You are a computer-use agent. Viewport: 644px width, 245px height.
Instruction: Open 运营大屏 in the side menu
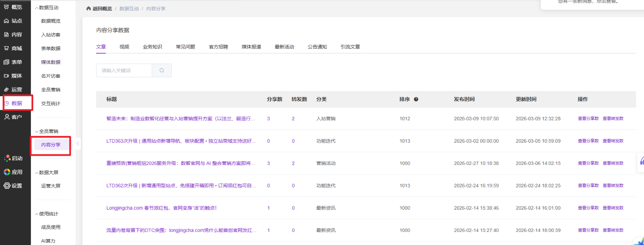(51, 186)
